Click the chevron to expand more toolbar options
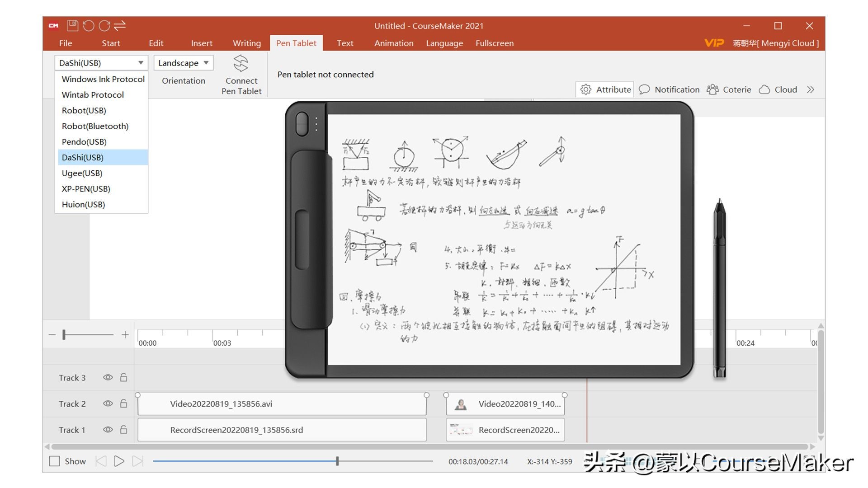This screenshot has width=868, height=488. coord(811,89)
